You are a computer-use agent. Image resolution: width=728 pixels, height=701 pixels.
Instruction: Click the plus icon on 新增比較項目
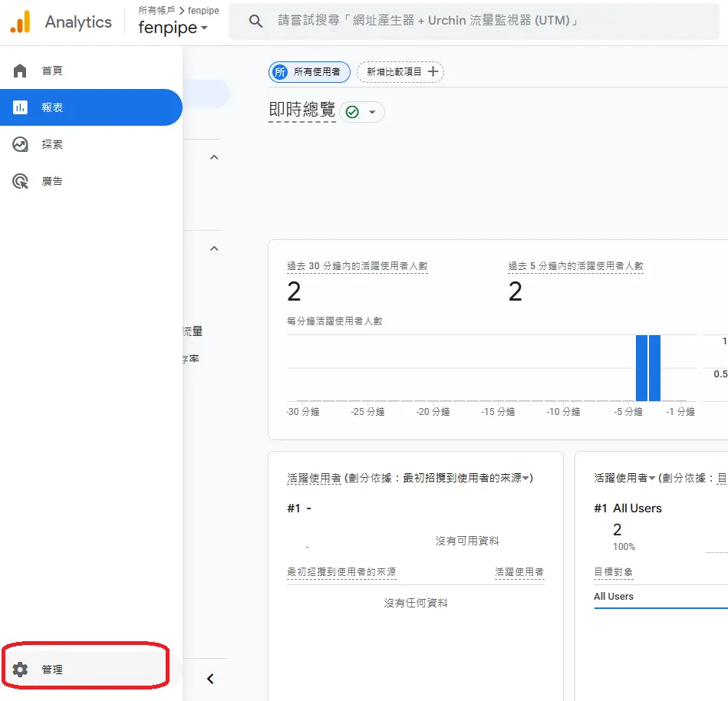coord(433,71)
